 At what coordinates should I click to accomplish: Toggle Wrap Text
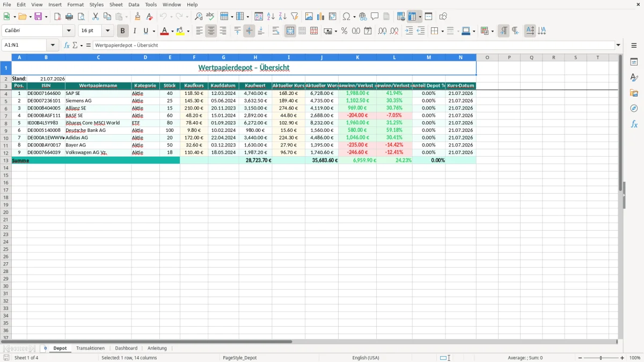coord(276,31)
